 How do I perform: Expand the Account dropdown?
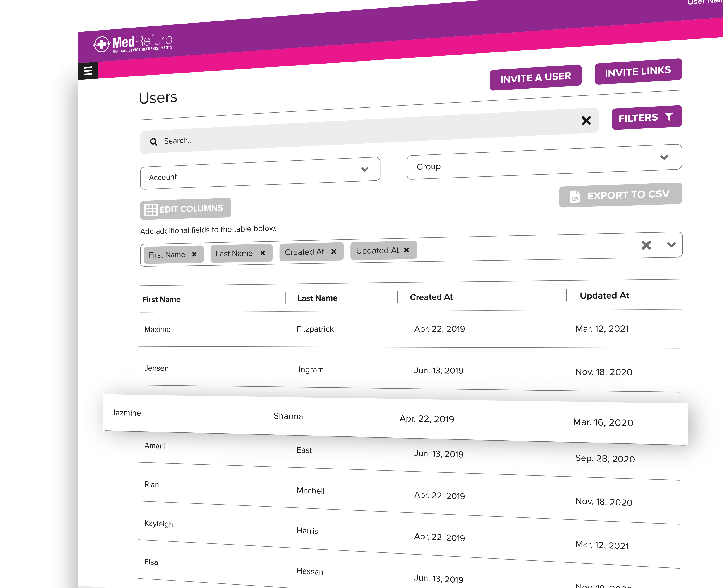(365, 169)
